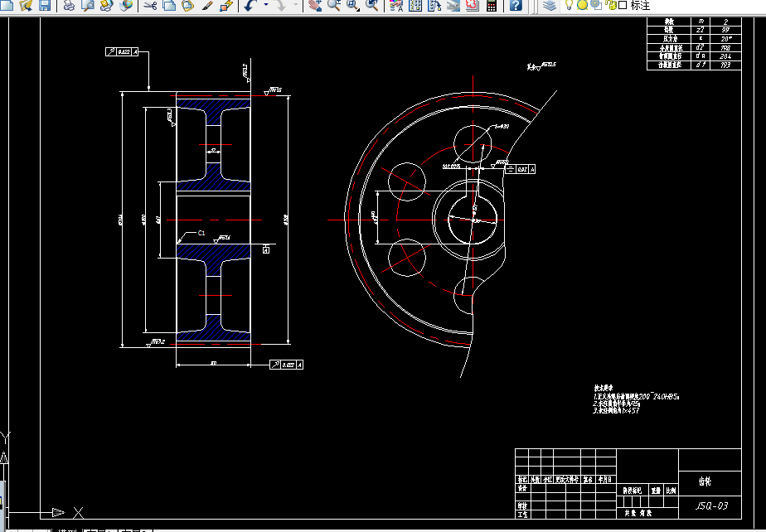
Task: Click the greyed Redo arrow icon
Action: tap(280, 5)
